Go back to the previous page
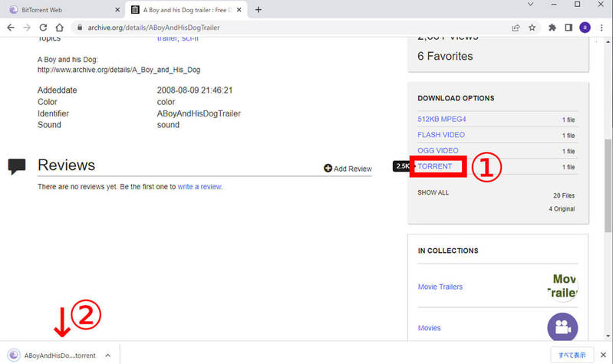This screenshot has height=364, width=613. click(11, 28)
